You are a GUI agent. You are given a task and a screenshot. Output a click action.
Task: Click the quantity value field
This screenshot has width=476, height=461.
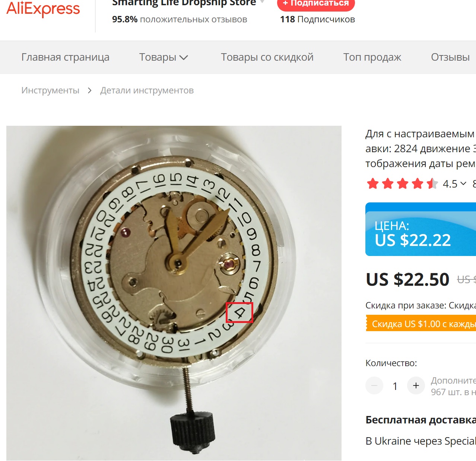(x=395, y=386)
